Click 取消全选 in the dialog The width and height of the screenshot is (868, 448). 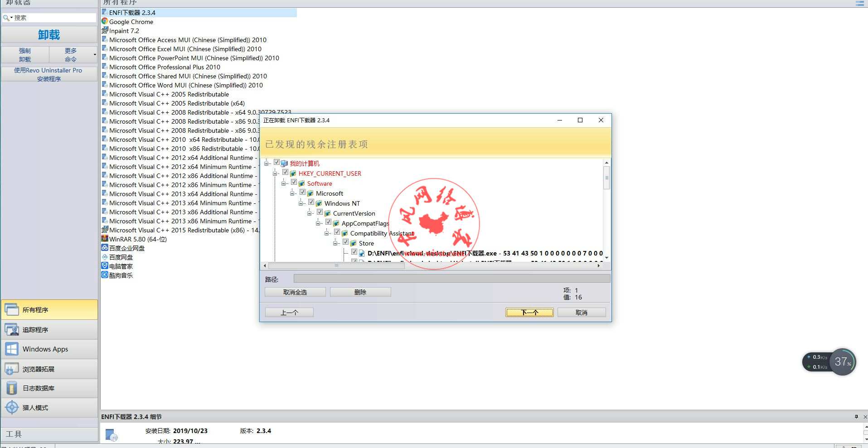click(295, 292)
